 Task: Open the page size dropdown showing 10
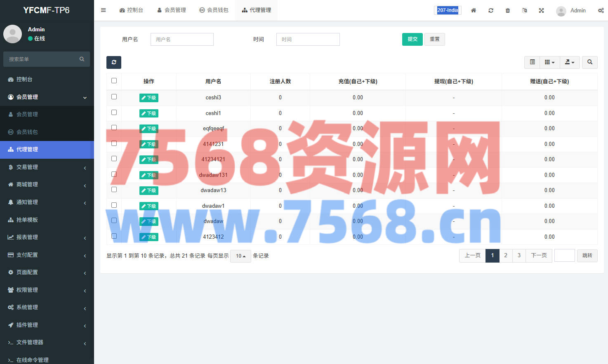(x=240, y=256)
